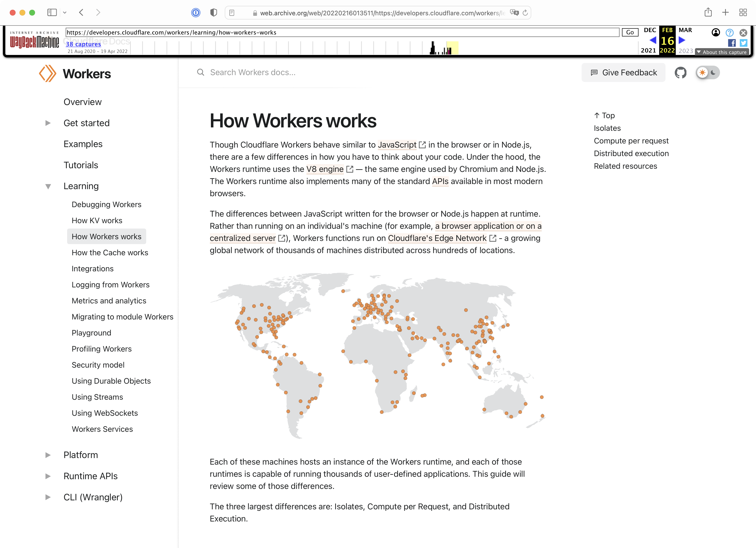Share capture via Twitter icon
The image size is (756, 548).
tap(743, 43)
